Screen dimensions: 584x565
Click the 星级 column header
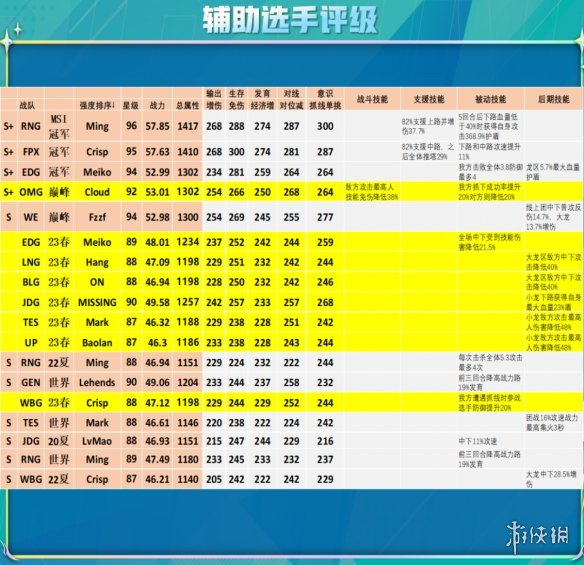tap(131, 105)
